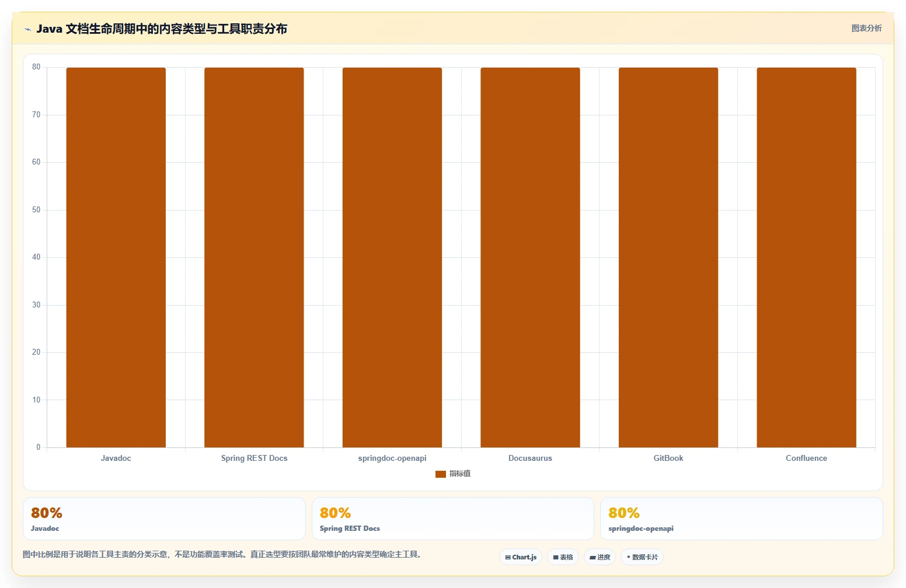Click the Spring REST Docs bar

[254, 257]
